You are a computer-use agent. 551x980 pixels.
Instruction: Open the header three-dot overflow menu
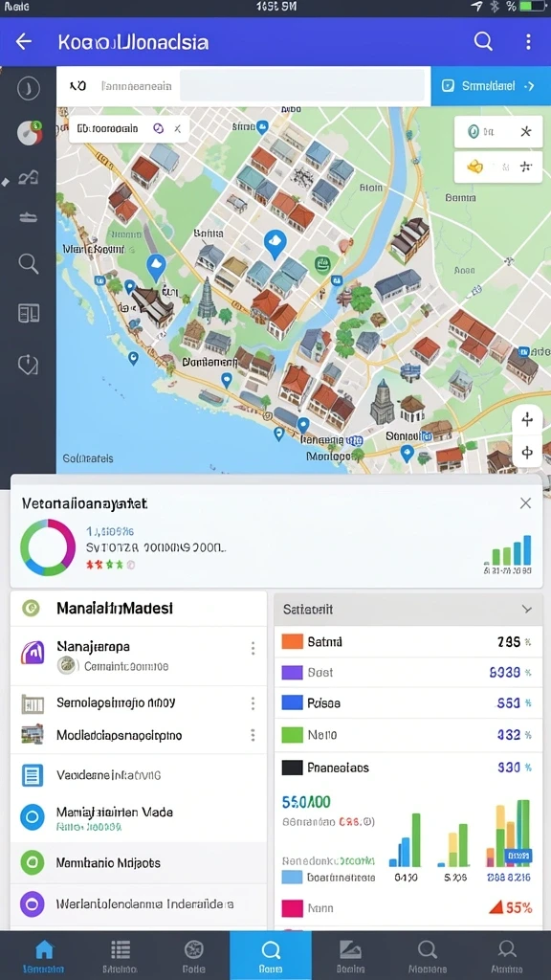click(528, 42)
